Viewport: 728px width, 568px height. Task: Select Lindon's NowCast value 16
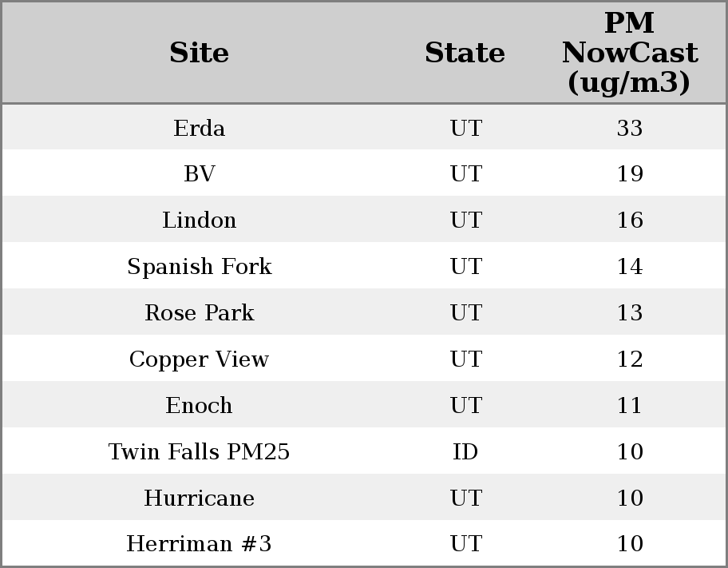[x=630, y=220]
